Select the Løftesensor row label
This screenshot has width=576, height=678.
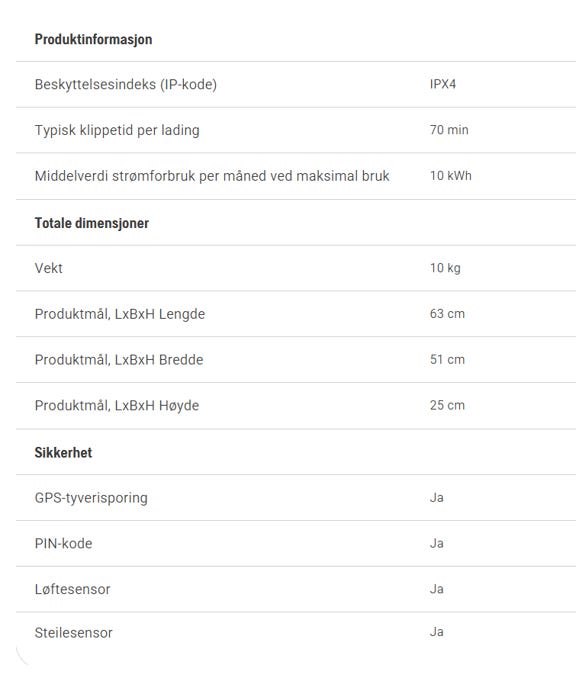(73, 589)
